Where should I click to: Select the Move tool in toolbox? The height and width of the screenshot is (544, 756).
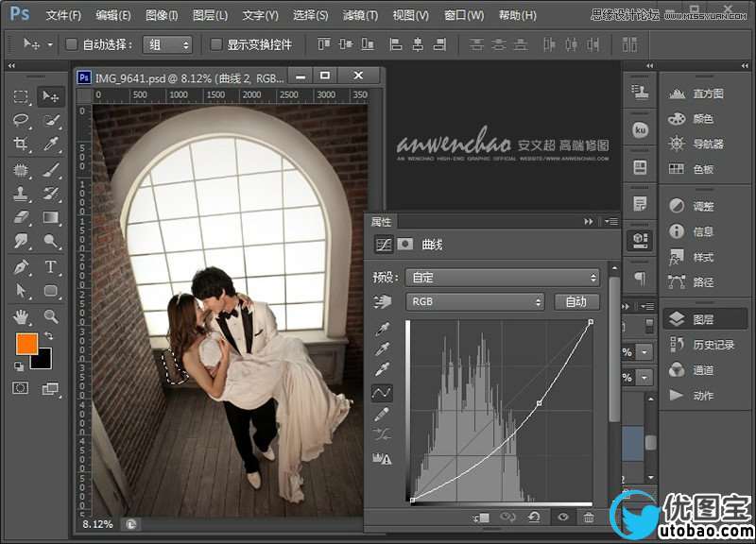[51, 97]
